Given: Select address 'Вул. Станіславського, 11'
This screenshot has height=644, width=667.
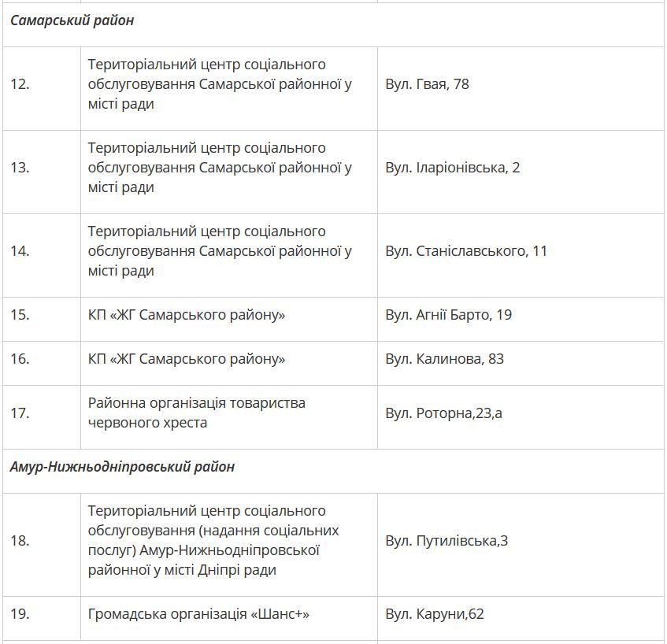Looking at the screenshot, I should pos(465,251).
